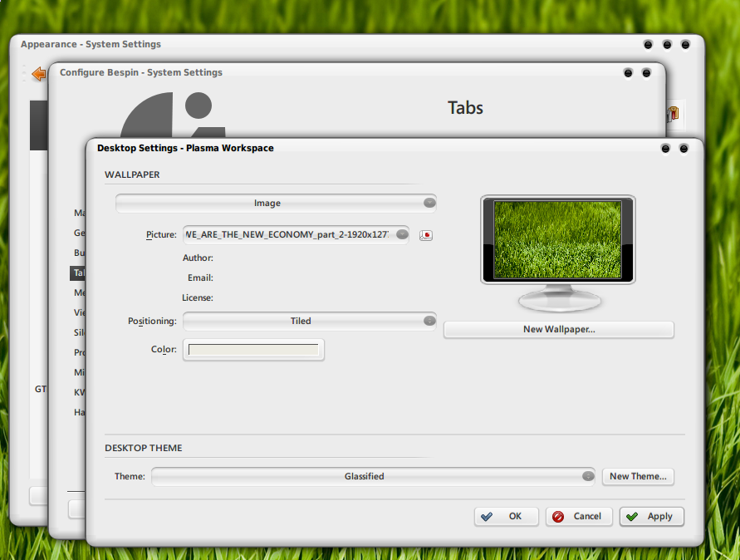Click the New Theme... button
The image size is (740, 560).
(638, 476)
